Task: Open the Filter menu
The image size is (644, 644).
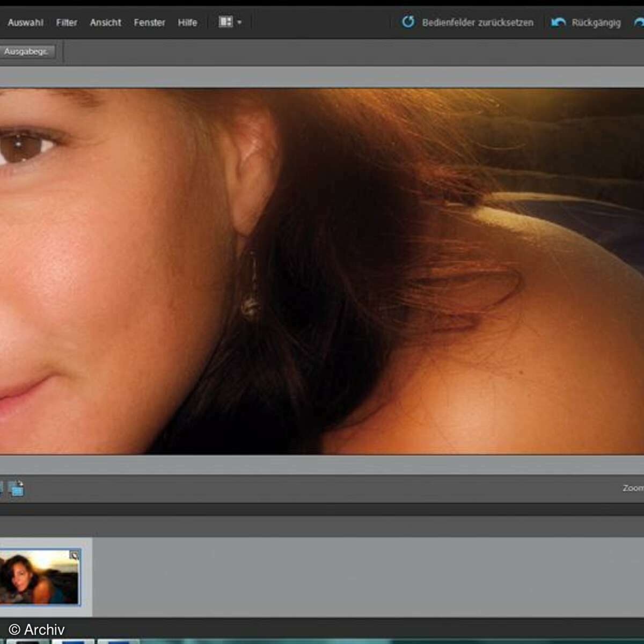Action: (67, 23)
